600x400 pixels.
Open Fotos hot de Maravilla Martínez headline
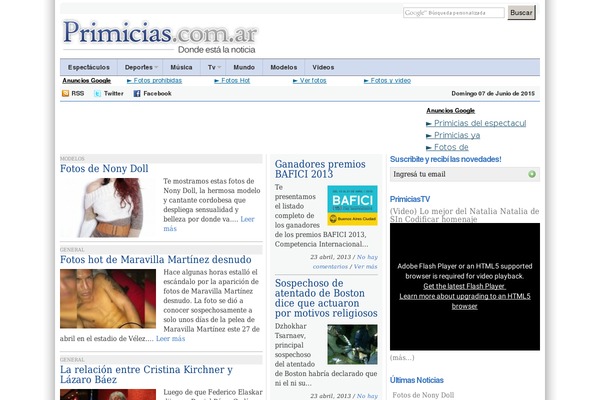click(156, 260)
